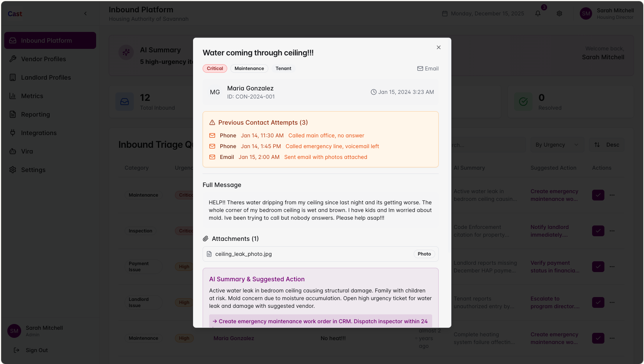This screenshot has width=644, height=364.
Task: Click the Photo badge on the attachment
Action: pyautogui.click(x=424, y=254)
